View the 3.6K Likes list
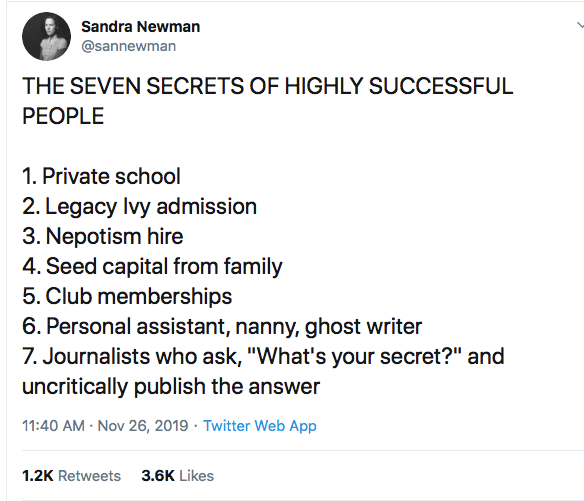The height and width of the screenshot is (501, 584). pos(177,476)
